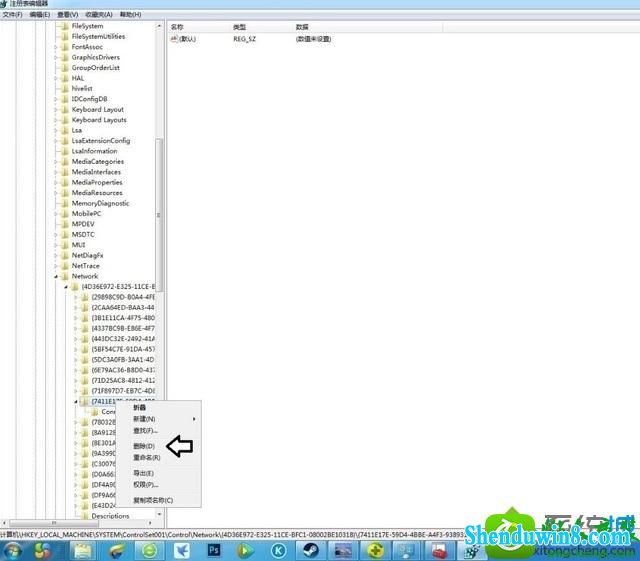
Task: Click the colorful four-petal taskbar icon
Action: click(43, 551)
